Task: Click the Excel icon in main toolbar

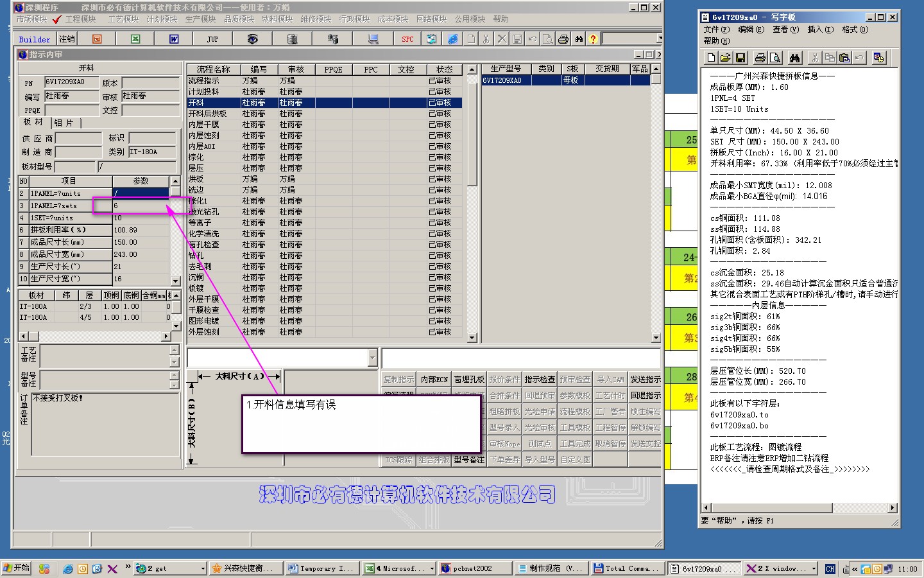Action: [135, 39]
